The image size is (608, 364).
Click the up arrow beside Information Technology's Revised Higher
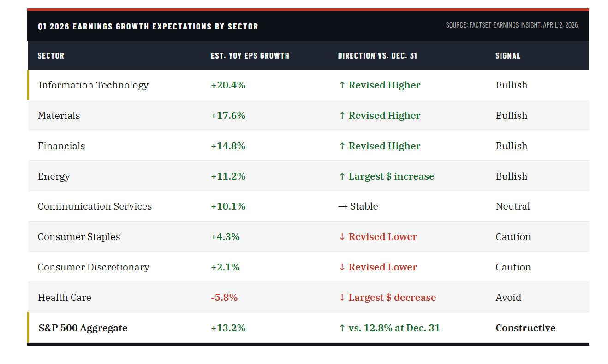pos(342,85)
